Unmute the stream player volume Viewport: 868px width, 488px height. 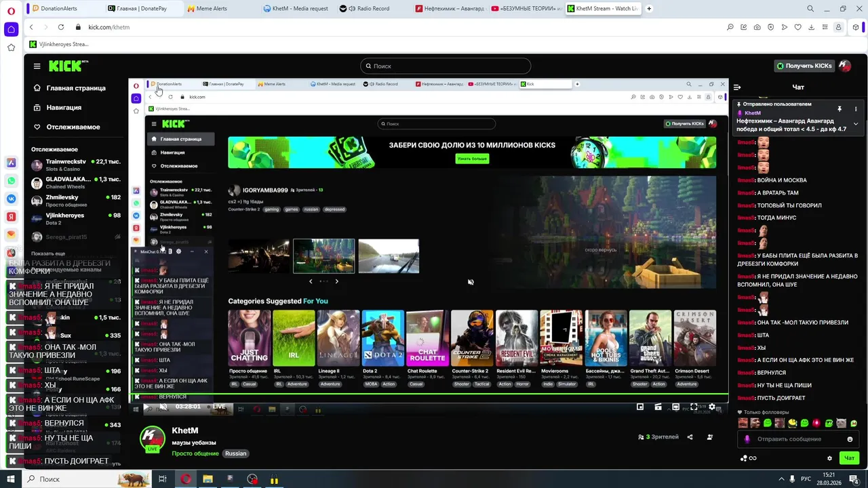pos(163,407)
